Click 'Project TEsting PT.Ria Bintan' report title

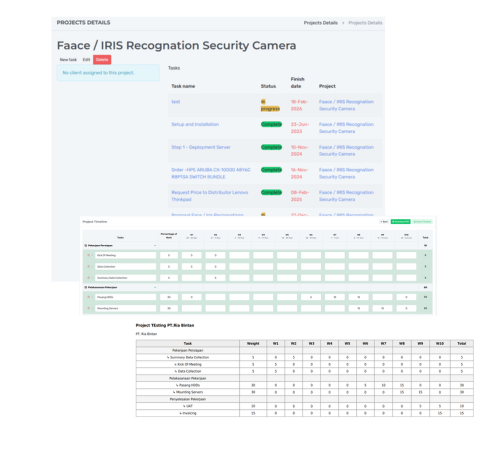[x=165, y=325]
